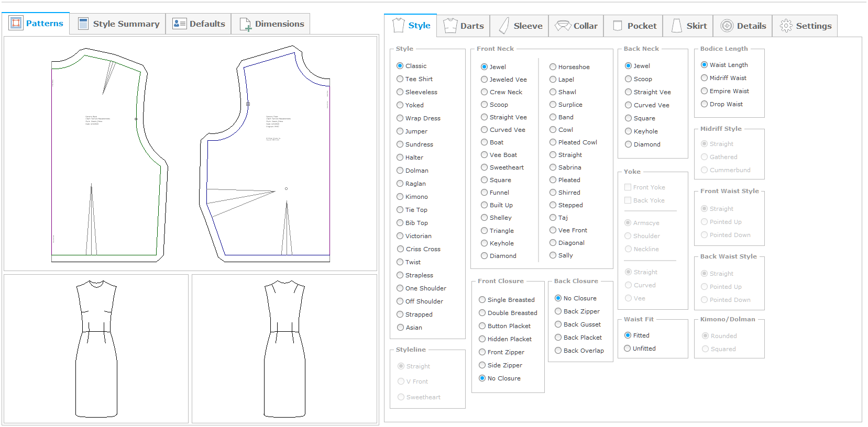Click the Darts bodice icon
868x427 pixels.
pos(450,26)
